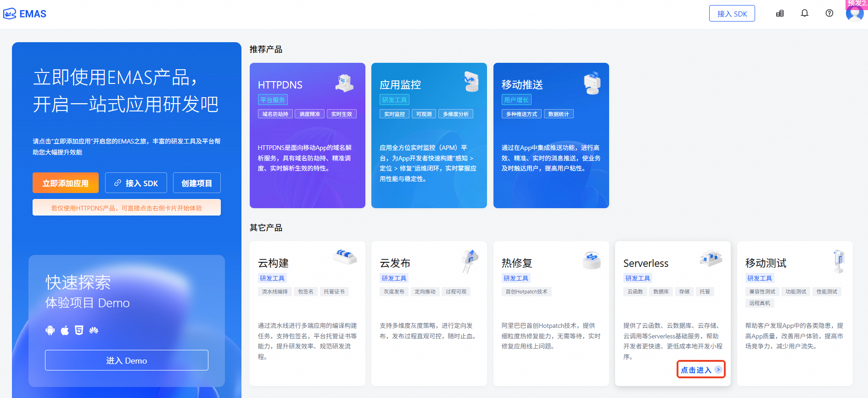Image resolution: width=868 pixels, height=398 pixels.
Task: Click the 兼容性测试 tag
Action: [762, 292]
